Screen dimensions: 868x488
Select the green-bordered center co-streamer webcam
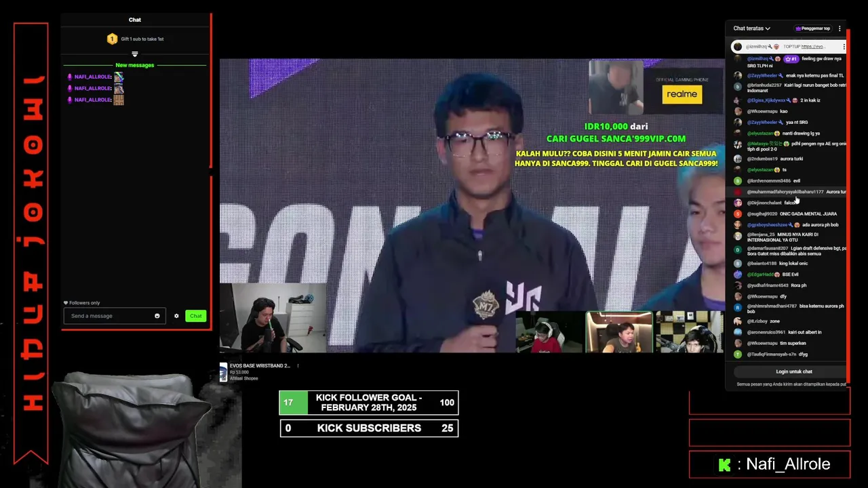[x=619, y=332]
